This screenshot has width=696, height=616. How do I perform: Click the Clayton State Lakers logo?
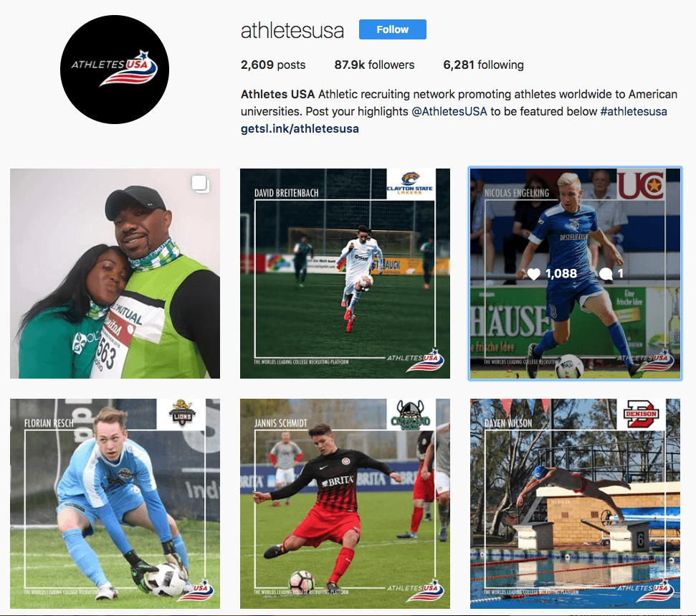410,184
